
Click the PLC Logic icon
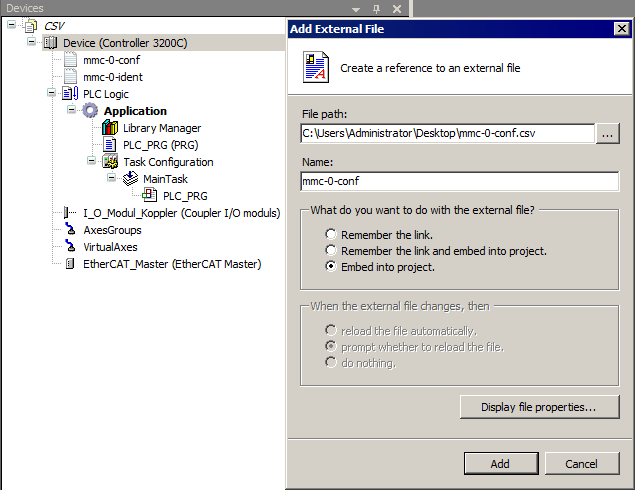(x=70, y=94)
